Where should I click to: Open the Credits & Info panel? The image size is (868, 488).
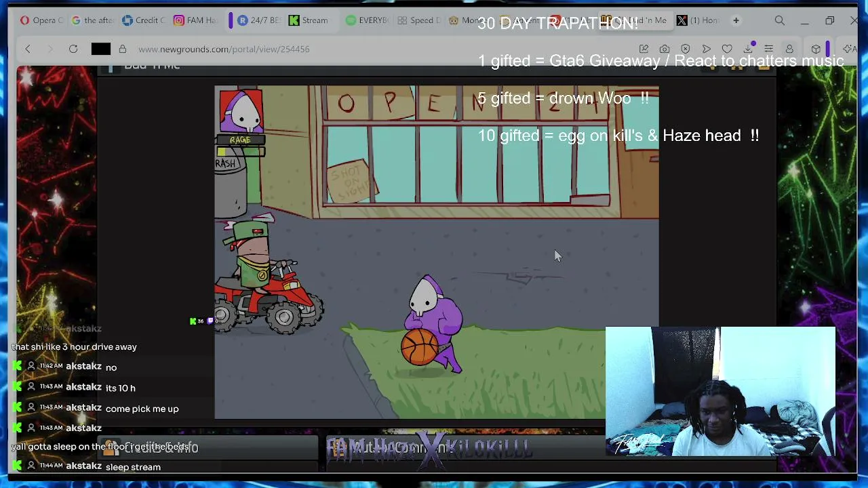point(208,447)
